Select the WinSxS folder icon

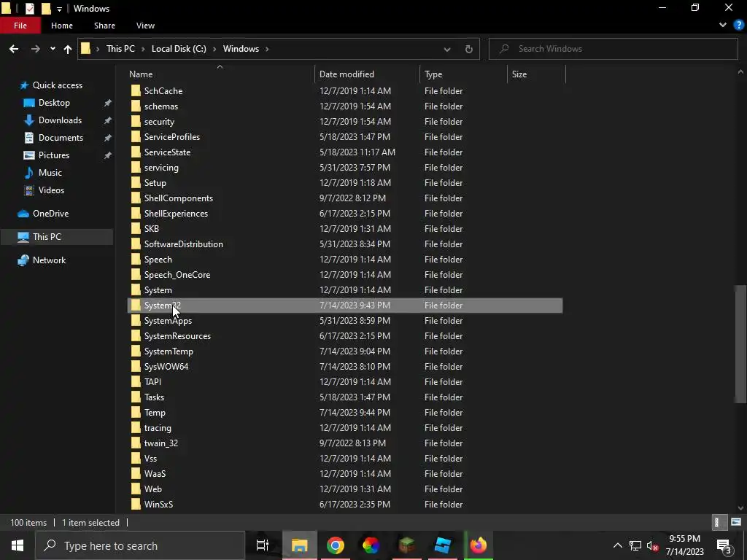(x=136, y=505)
